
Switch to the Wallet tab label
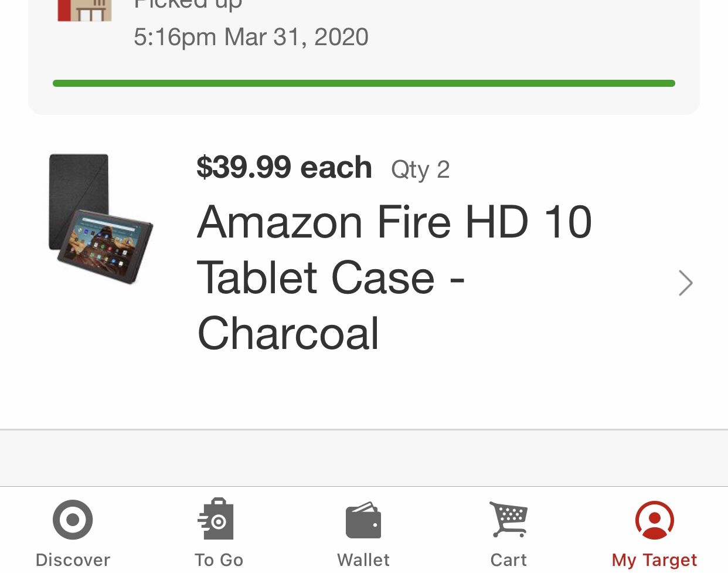[x=363, y=560]
